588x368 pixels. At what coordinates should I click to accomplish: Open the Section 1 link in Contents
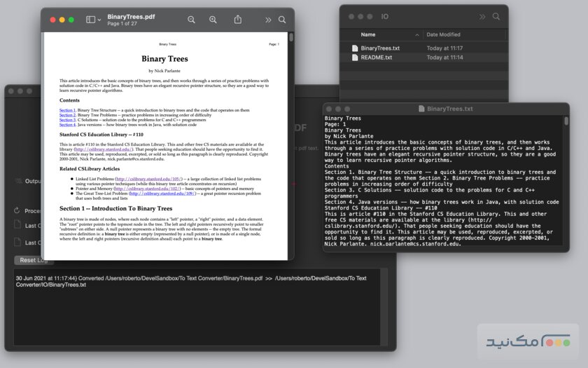pos(66,110)
